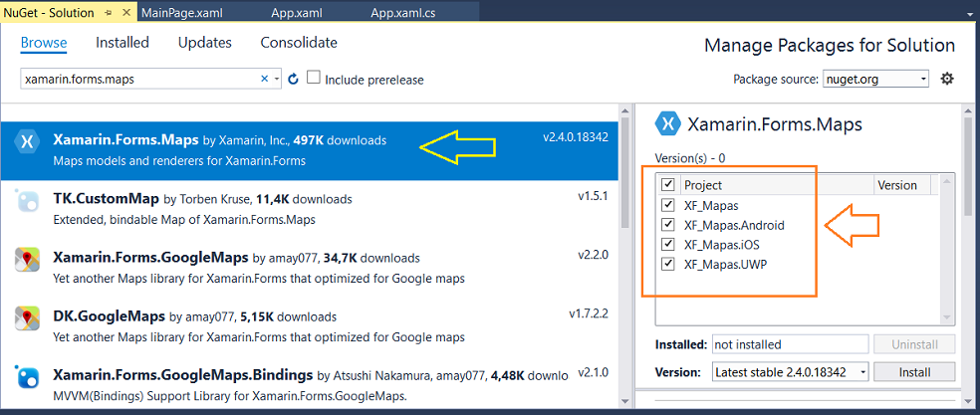The image size is (980, 415).
Task: Pin the NuGet - Solution tab
Action: pyautogui.click(x=108, y=13)
